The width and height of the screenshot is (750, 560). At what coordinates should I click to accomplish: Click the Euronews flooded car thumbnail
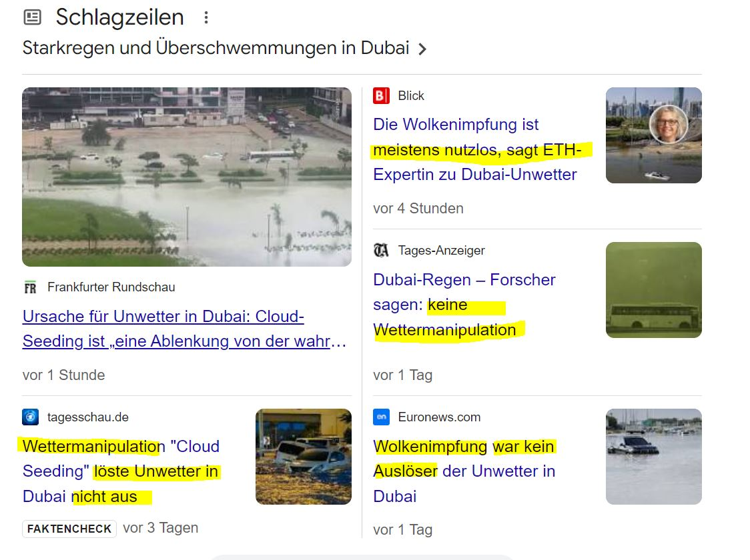[x=653, y=457]
